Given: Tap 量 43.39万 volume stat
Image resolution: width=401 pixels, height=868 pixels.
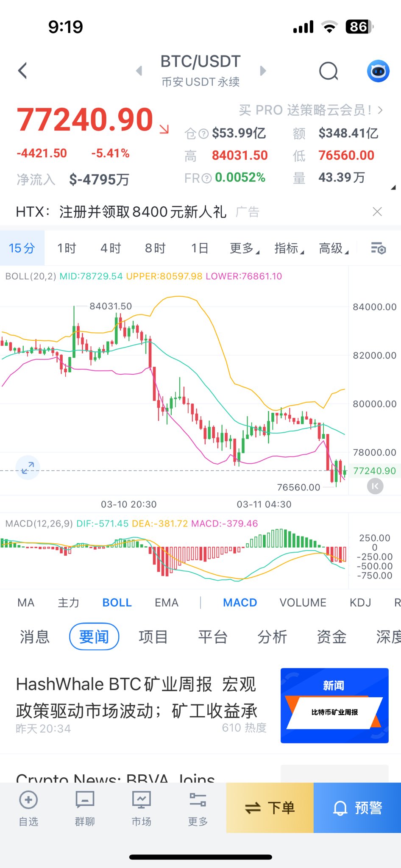Looking at the screenshot, I should pyautogui.click(x=329, y=178).
